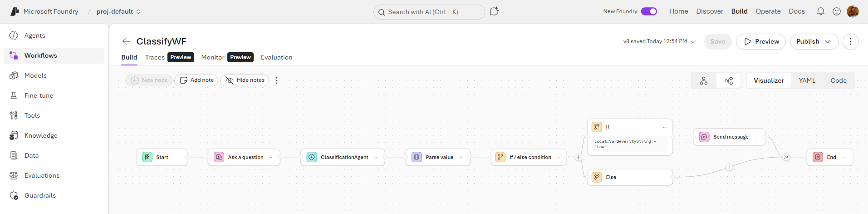Screen dimensions: 868x214
Task: Switch the view to YAML
Action: click(x=807, y=80)
